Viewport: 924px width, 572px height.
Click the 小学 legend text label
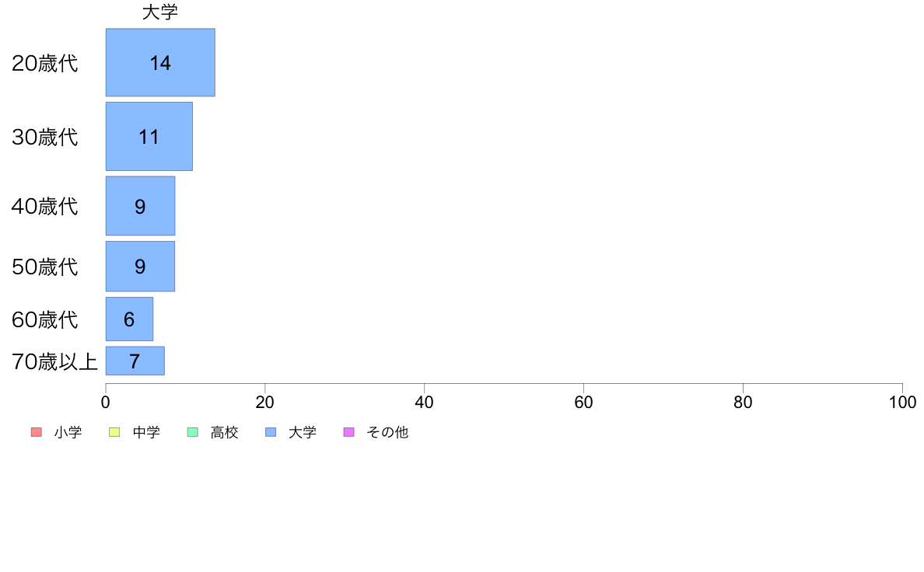click(x=68, y=432)
